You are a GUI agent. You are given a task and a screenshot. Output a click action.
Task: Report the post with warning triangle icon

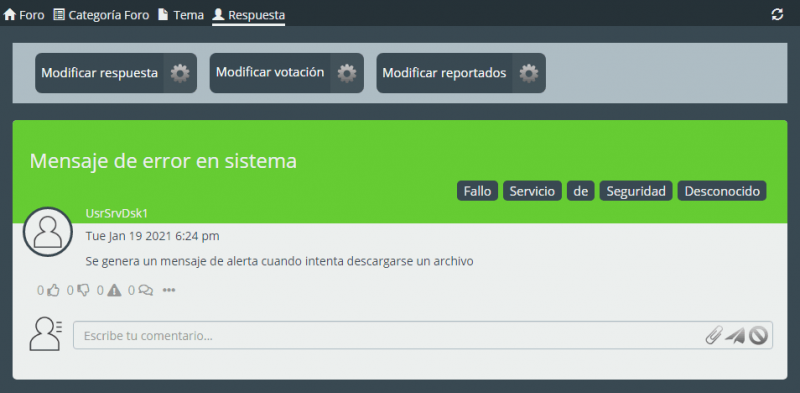pyautogui.click(x=114, y=290)
